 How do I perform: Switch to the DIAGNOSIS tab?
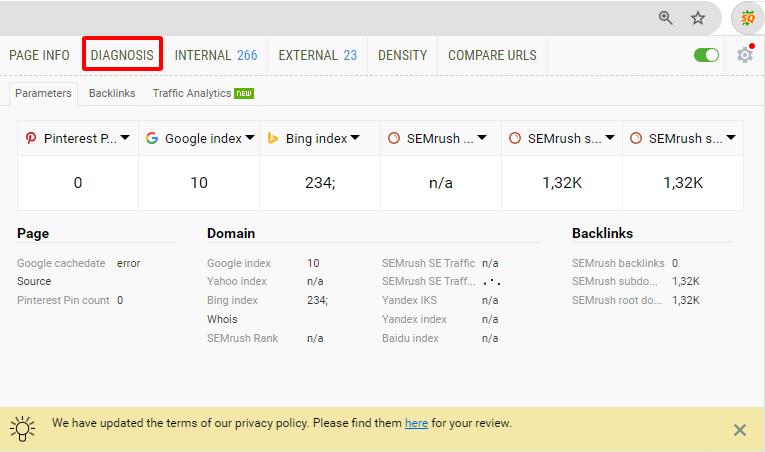point(122,55)
